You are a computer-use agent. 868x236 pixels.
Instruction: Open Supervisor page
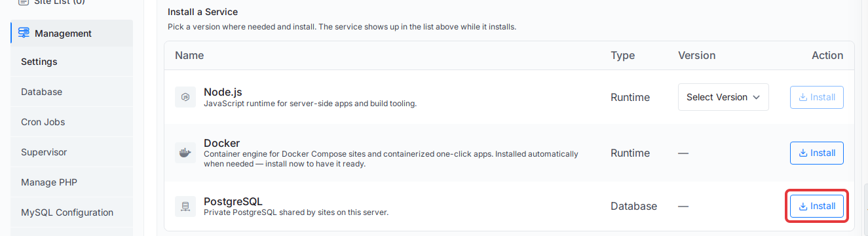72,152
